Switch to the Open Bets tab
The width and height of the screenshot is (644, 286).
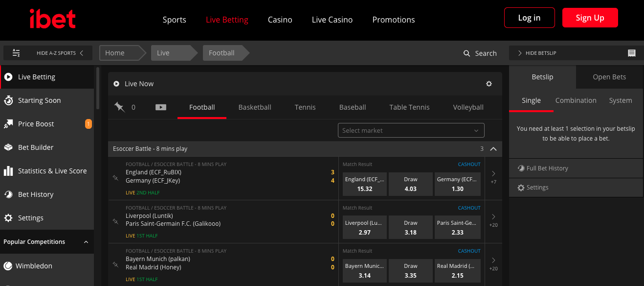click(x=609, y=77)
